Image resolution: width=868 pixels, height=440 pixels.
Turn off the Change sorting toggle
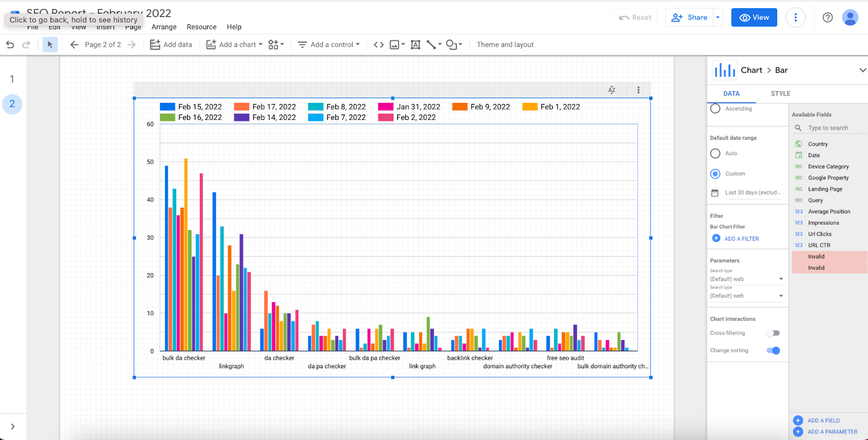point(773,350)
